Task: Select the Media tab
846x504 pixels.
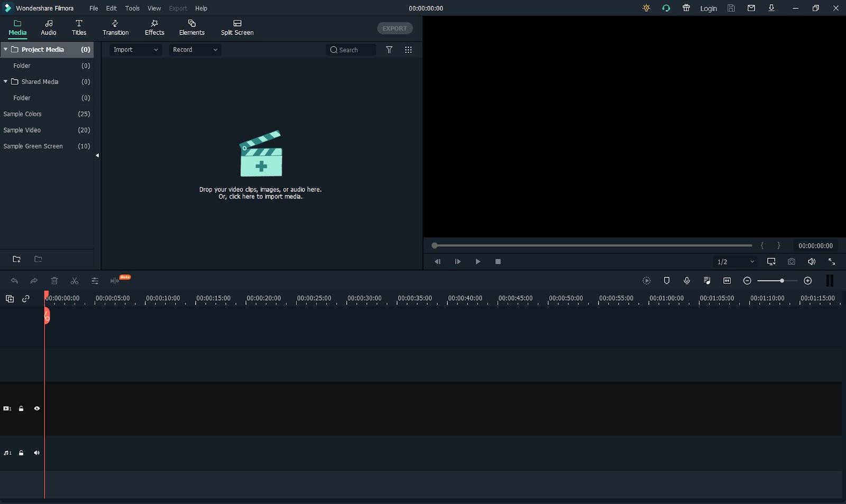Action: [17, 28]
